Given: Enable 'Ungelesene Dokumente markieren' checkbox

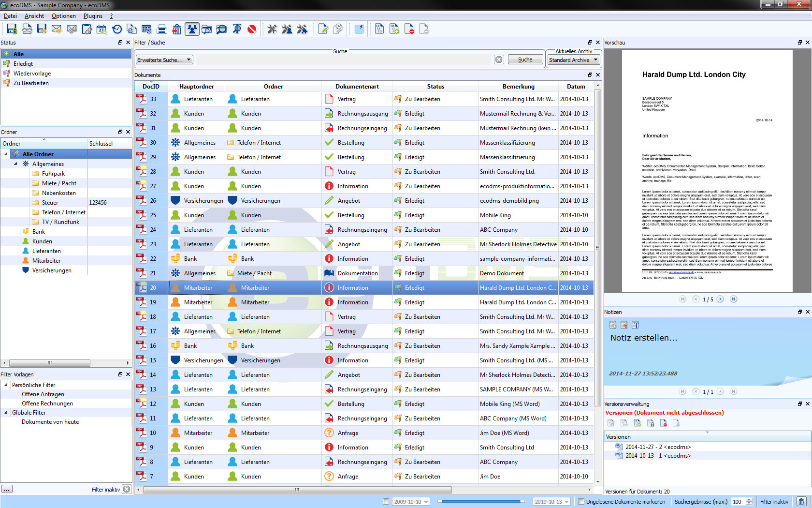Looking at the screenshot, I should pyautogui.click(x=581, y=502).
